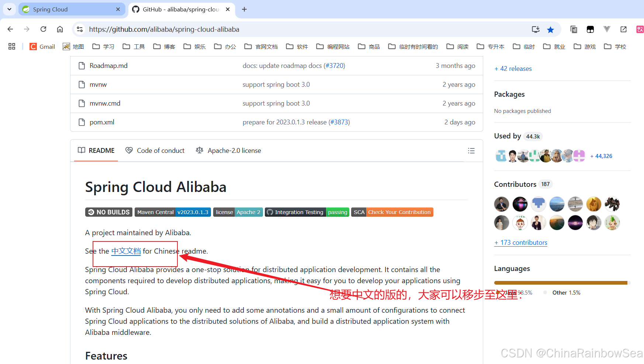Expand the 官网文档 bookmark folder
The width and height of the screenshot is (644, 364).
261,47
